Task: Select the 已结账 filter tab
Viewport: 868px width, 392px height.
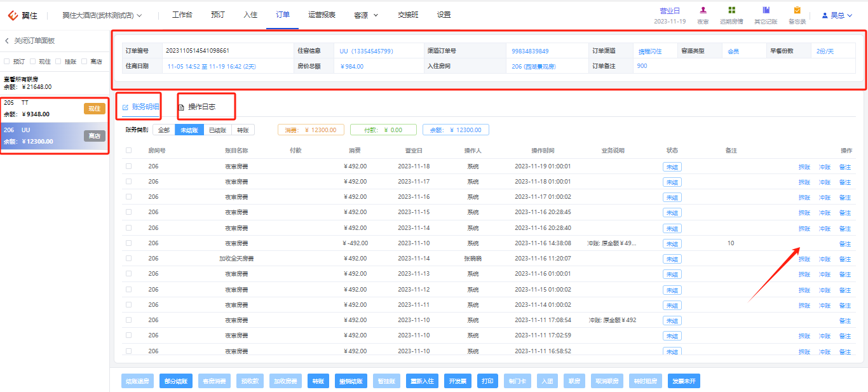Action: point(218,130)
